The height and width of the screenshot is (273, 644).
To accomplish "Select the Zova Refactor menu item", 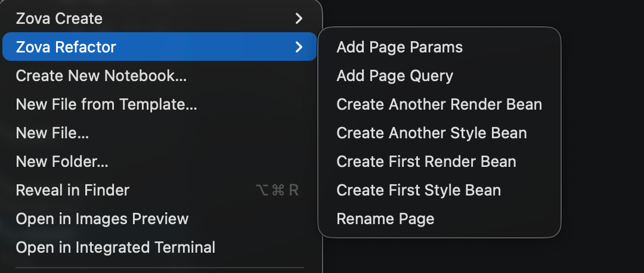I will [x=66, y=47].
